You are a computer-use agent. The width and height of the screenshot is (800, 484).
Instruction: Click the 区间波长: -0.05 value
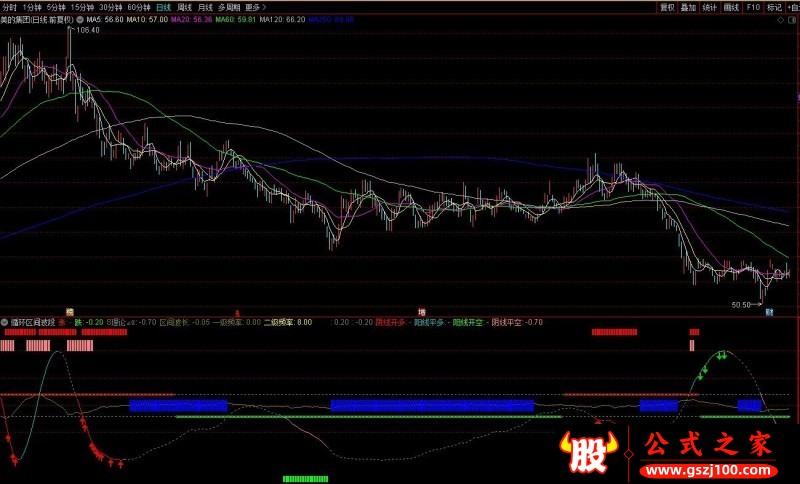pyautogui.click(x=184, y=322)
